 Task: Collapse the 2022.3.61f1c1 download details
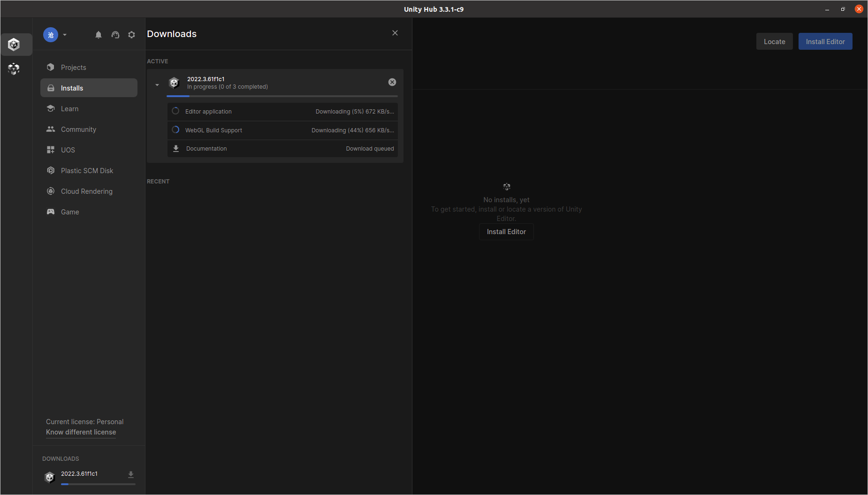(157, 85)
